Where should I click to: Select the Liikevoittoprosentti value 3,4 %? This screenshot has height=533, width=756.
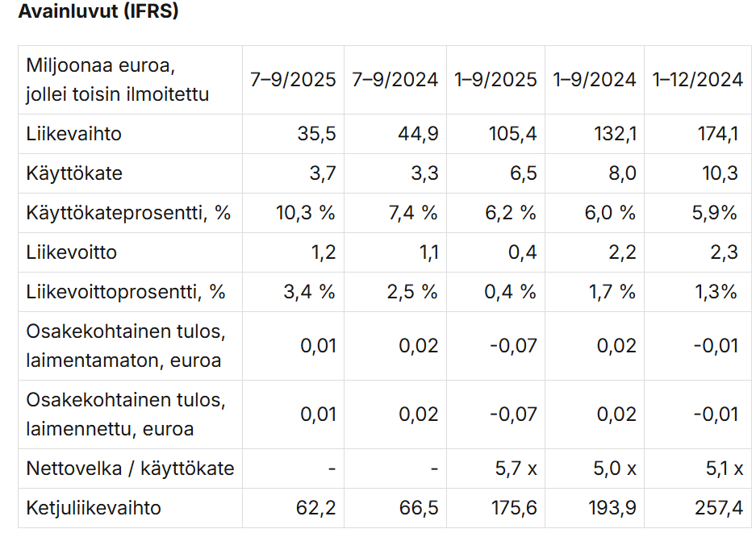pos(309,292)
